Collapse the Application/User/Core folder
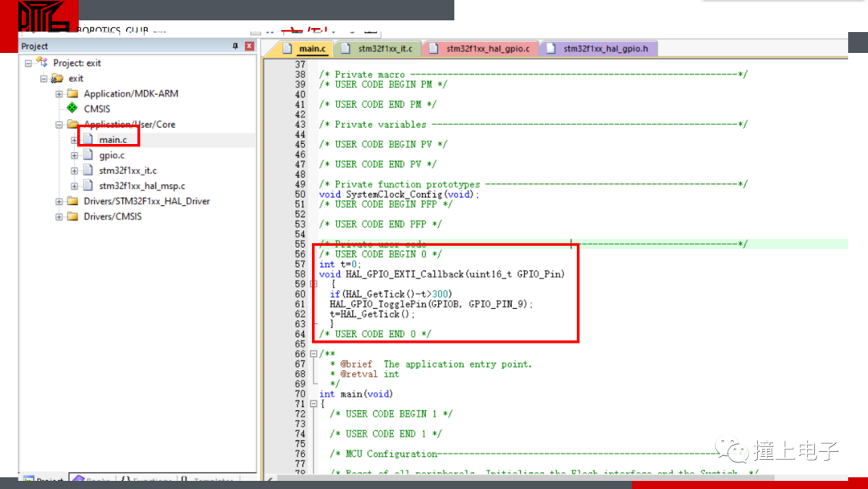868x489 pixels. tap(59, 125)
